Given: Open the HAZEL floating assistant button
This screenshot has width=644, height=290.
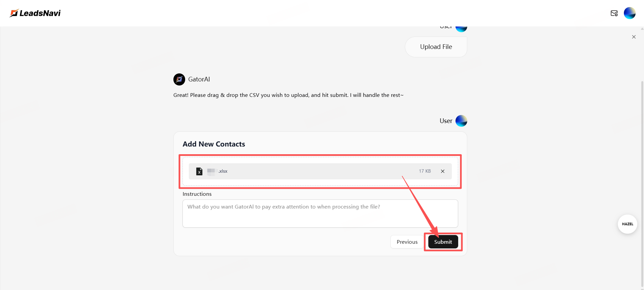Looking at the screenshot, I should coord(627,224).
